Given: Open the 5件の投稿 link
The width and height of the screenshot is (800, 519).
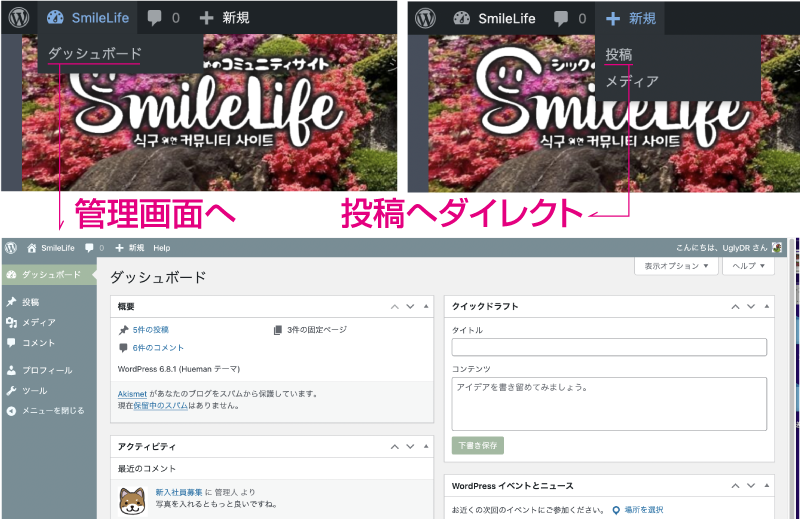Looking at the screenshot, I should (x=150, y=329).
